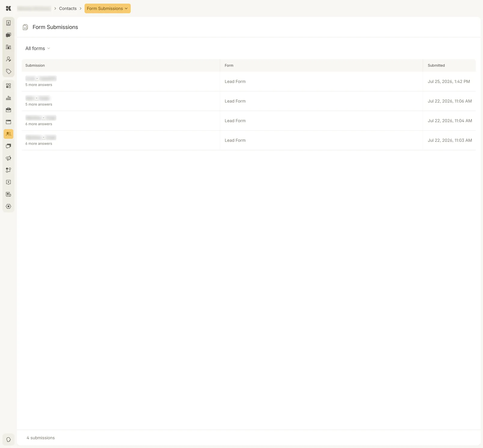The image size is (483, 448).
Task: Click the highlighted people contacts sidebar icon
Action: coord(8,134)
